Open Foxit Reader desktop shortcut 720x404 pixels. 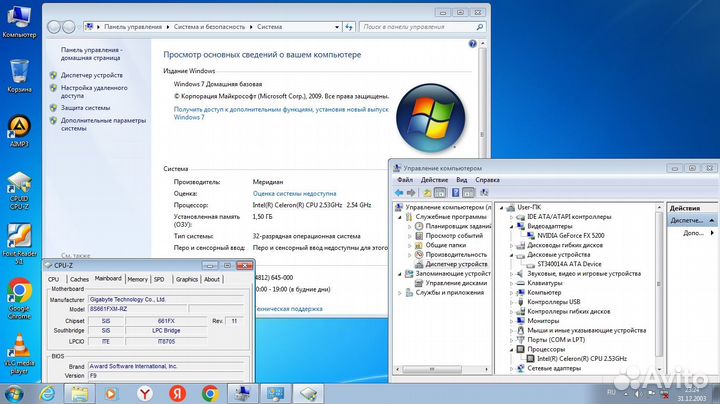19,244
